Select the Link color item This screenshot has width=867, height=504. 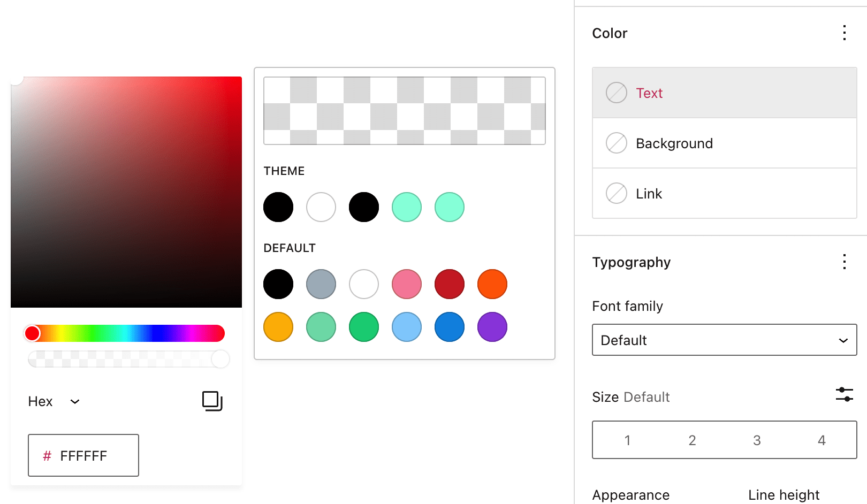point(724,194)
